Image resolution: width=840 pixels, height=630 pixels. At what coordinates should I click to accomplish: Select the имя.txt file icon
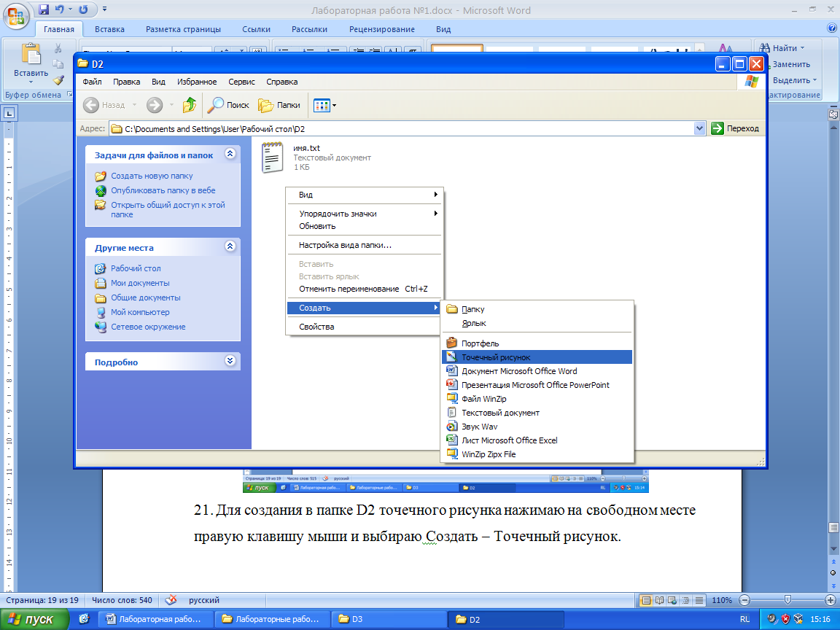click(272, 157)
